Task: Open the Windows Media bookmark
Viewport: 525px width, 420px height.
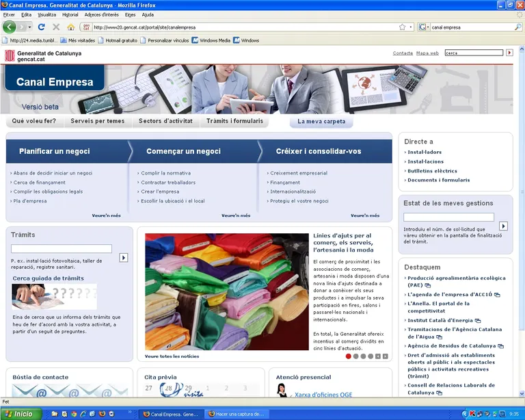Action: tap(211, 40)
